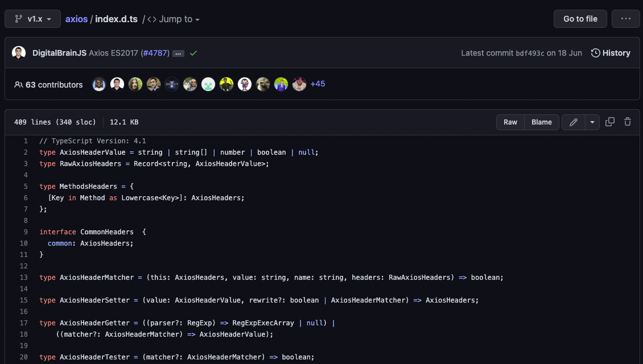643x364 pixels.
Task: Edit the file with the pencil icon
Action: 573,122
